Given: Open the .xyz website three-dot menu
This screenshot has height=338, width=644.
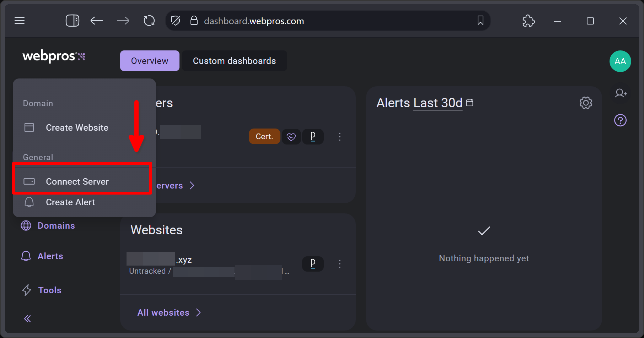Looking at the screenshot, I should (x=340, y=264).
